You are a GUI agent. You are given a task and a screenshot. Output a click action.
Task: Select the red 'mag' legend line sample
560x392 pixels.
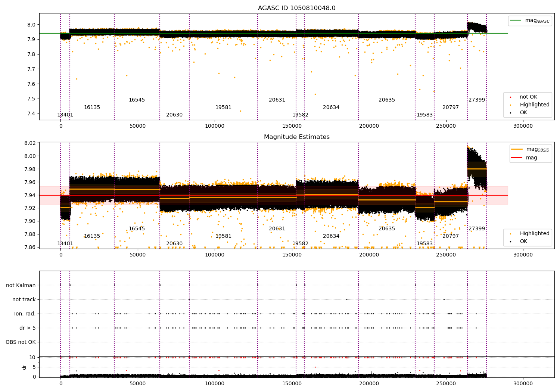[x=517, y=158]
